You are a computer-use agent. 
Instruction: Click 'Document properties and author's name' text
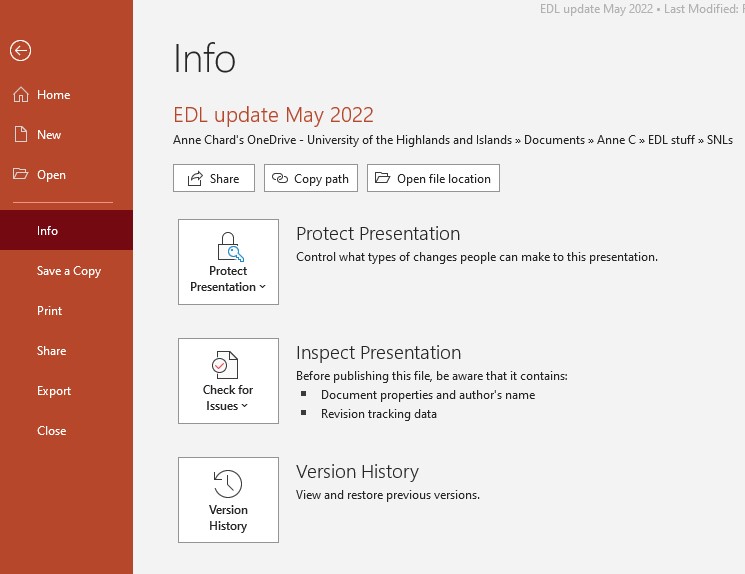click(x=428, y=395)
